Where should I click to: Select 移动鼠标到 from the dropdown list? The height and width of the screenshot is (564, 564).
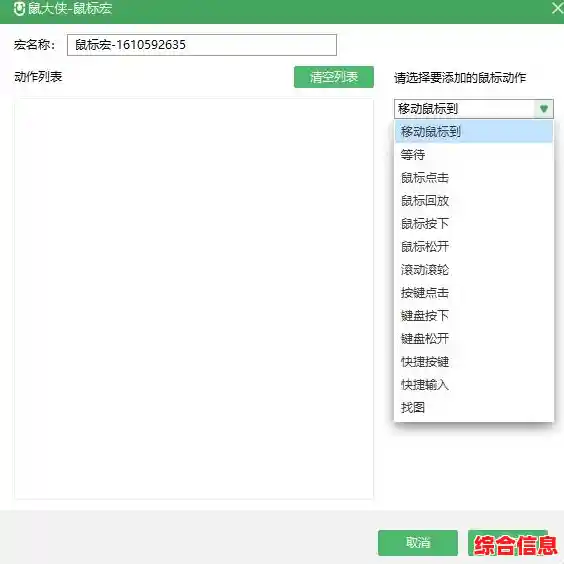(x=474, y=132)
